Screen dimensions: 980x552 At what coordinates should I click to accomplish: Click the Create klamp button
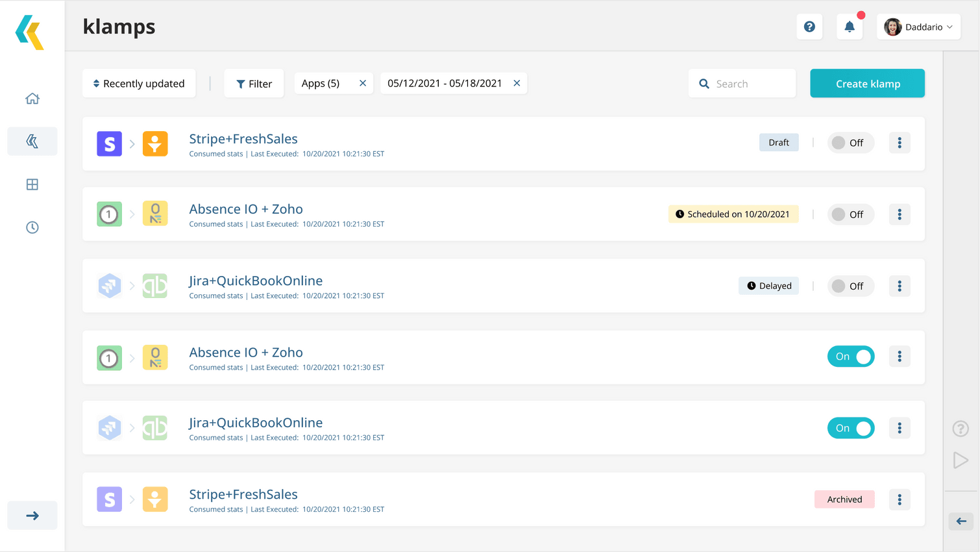(x=867, y=83)
